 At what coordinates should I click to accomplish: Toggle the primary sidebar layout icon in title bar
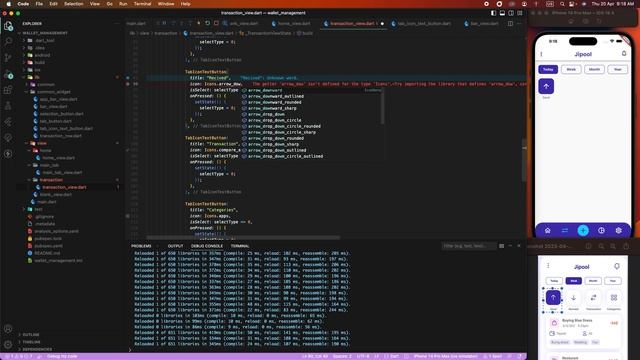click(x=493, y=13)
